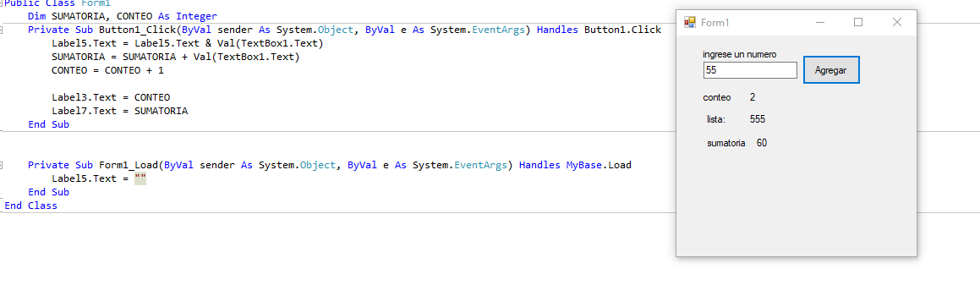The width and height of the screenshot is (980, 307).
Task: Place cursor on 'CONTEO = CONTEO + 1' line
Action: click(x=108, y=71)
